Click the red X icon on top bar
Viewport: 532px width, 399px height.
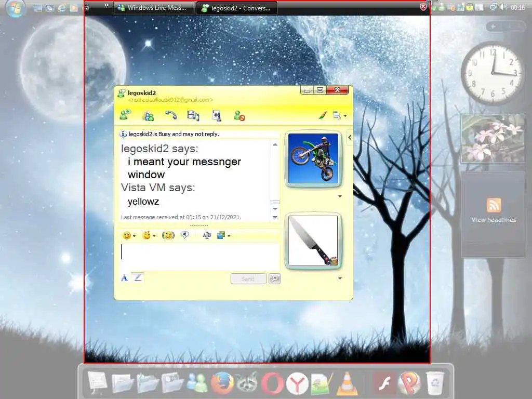423,7
